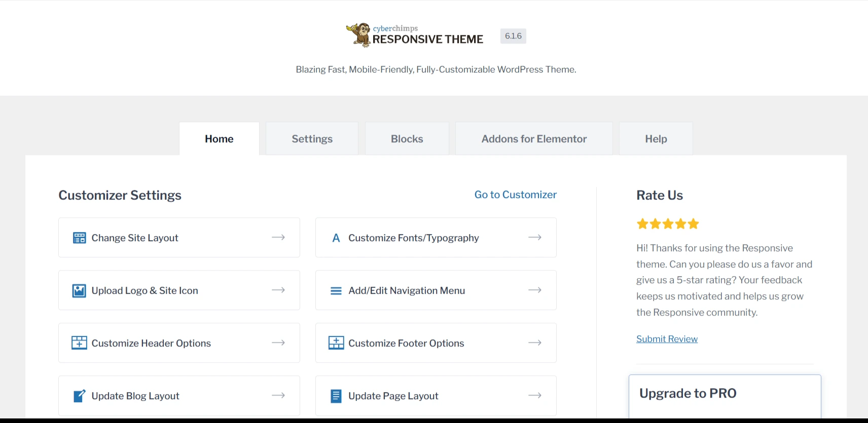Open Update Page Layout card
Viewport: 868px width, 423px height.
(436, 396)
